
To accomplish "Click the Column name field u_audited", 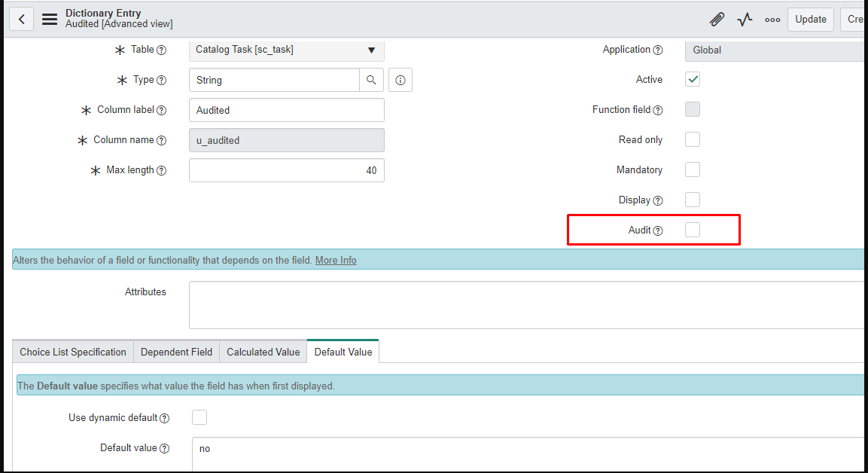I will coord(287,140).
